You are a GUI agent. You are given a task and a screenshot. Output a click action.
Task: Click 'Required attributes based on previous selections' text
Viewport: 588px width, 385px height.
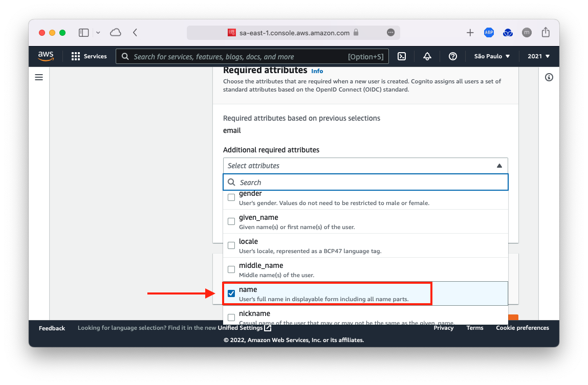coord(301,118)
